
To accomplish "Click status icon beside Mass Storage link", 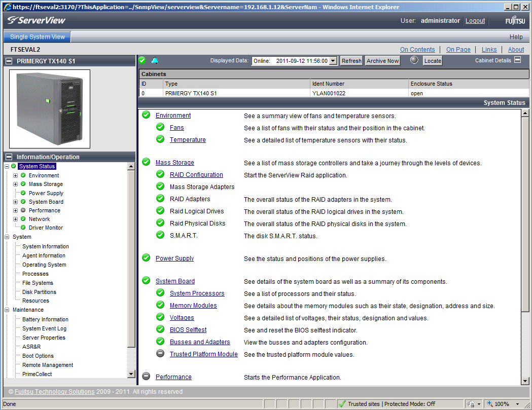I will [x=146, y=162].
